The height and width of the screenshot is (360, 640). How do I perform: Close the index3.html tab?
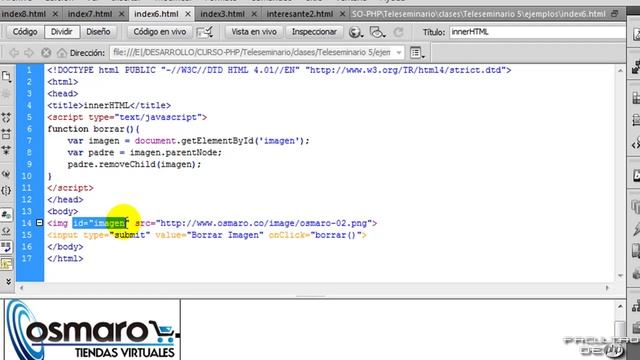point(254,14)
